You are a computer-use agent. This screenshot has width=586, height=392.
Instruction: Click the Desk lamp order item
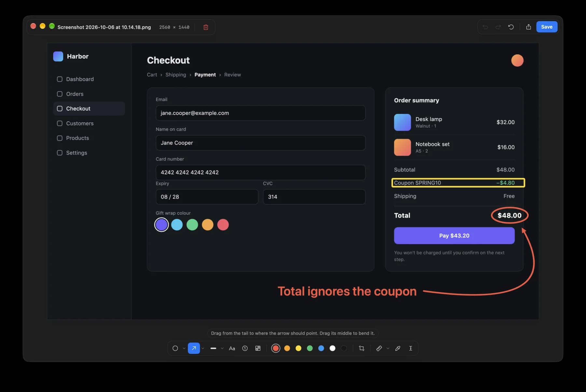(454, 122)
